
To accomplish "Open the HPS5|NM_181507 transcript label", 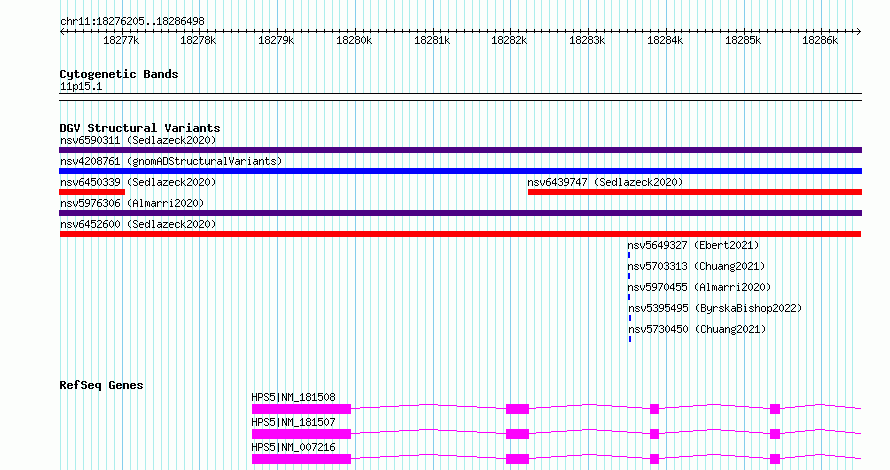I will [x=293, y=422].
